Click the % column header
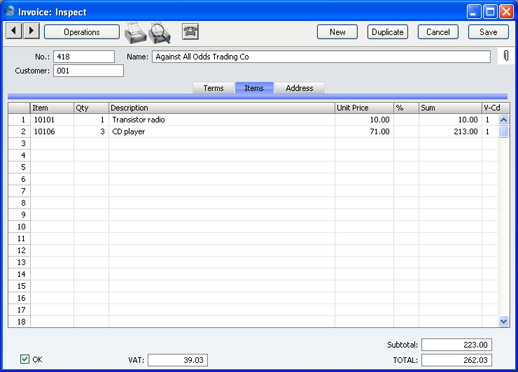This screenshot has width=518, height=372. tap(406, 108)
